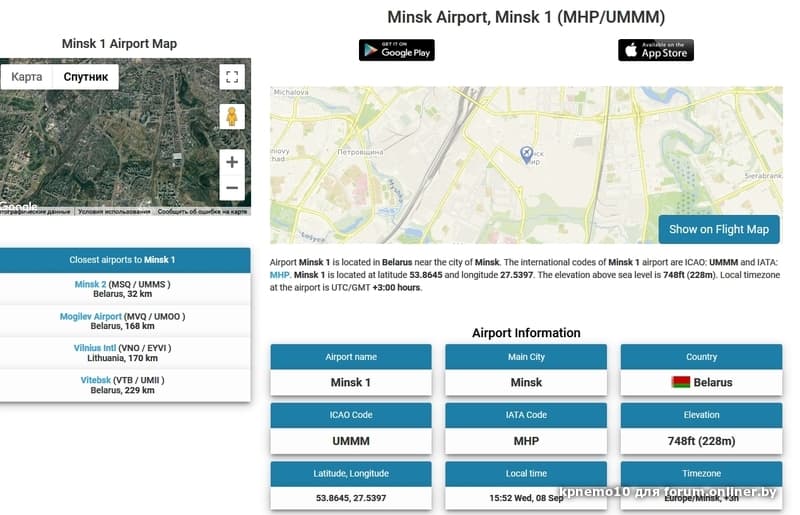
Task: Click the 'Петровщина' label on the road map
Action: pyautogui.click(x=360, y=152)
